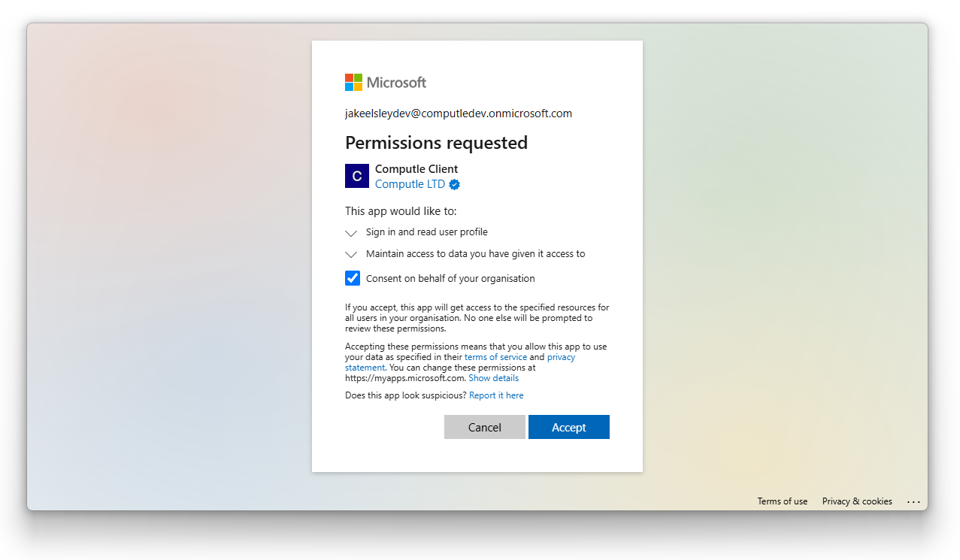This screenshot has width=960, height=560.
Task: Click the Microsoft four-square logo
Action: [353, 82]
